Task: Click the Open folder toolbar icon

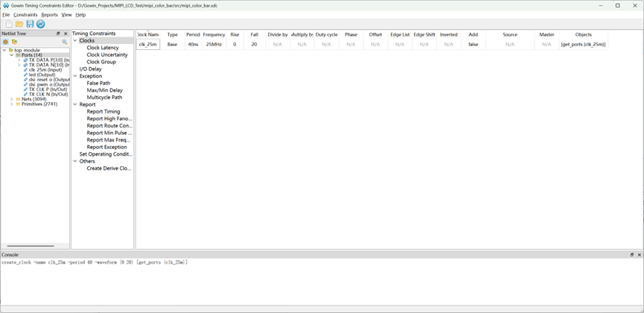Action: (x=19, y=24)
